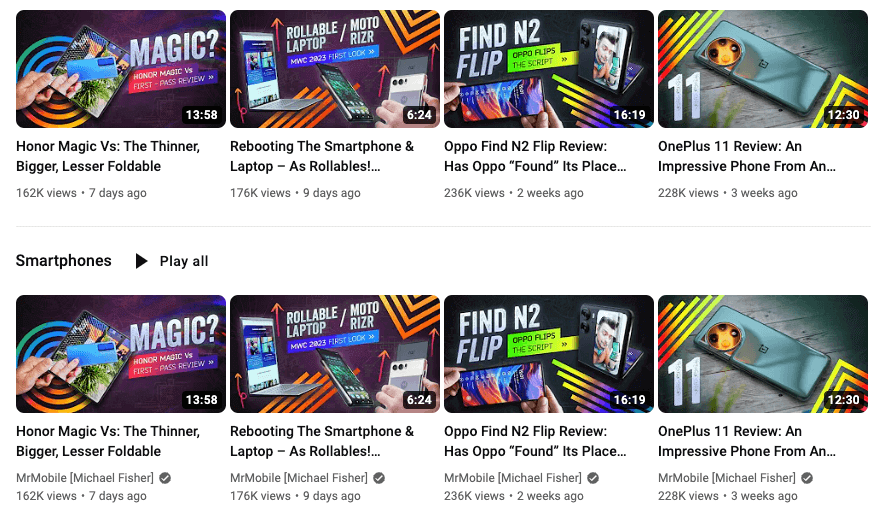
Task: Click verified badge under Honor Magic Vs video
Action: [165, 478]
